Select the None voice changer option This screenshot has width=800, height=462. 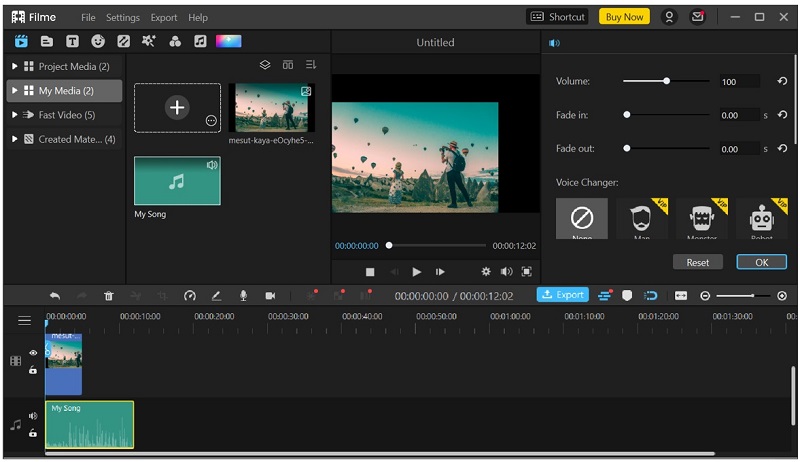coord(582,219)
